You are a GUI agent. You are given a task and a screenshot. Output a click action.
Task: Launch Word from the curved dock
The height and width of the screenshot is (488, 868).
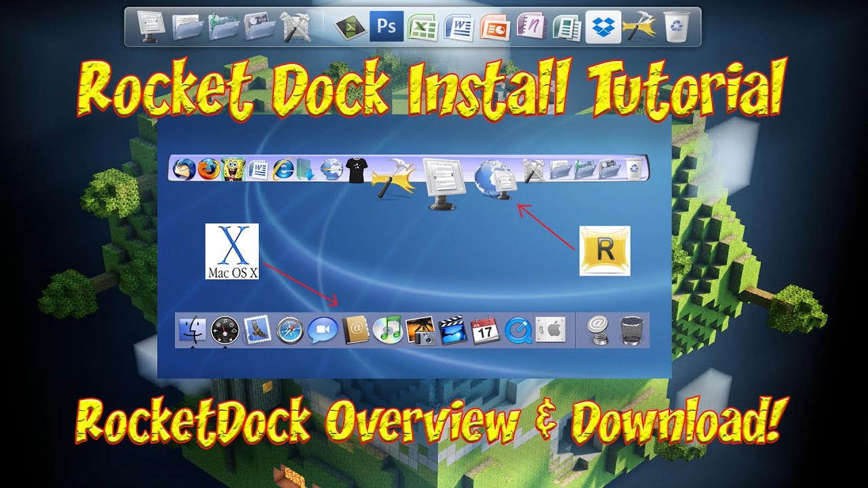click(x=258, y=169)
